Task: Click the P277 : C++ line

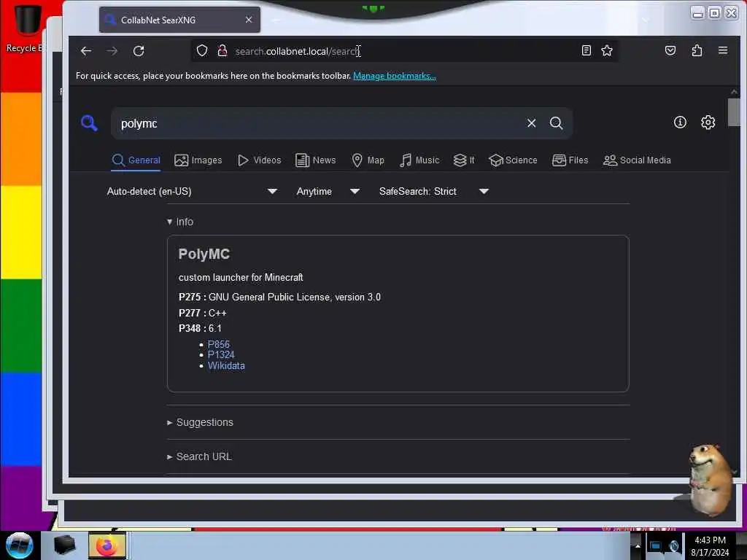Action: (203, 314)
